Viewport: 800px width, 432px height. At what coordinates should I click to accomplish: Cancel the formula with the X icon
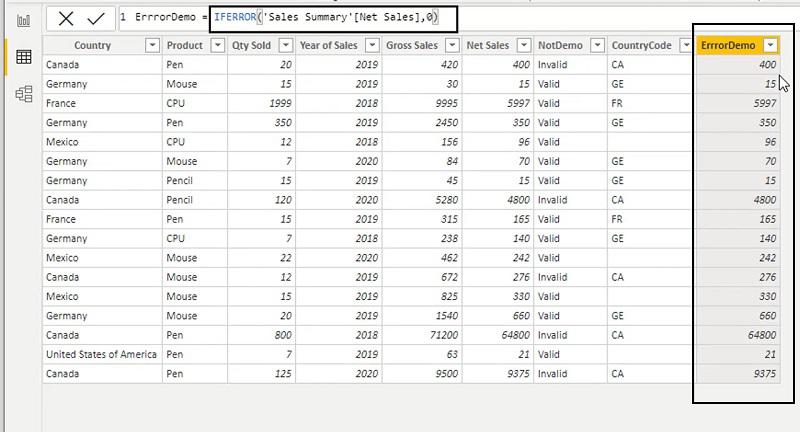coord(66,19)
